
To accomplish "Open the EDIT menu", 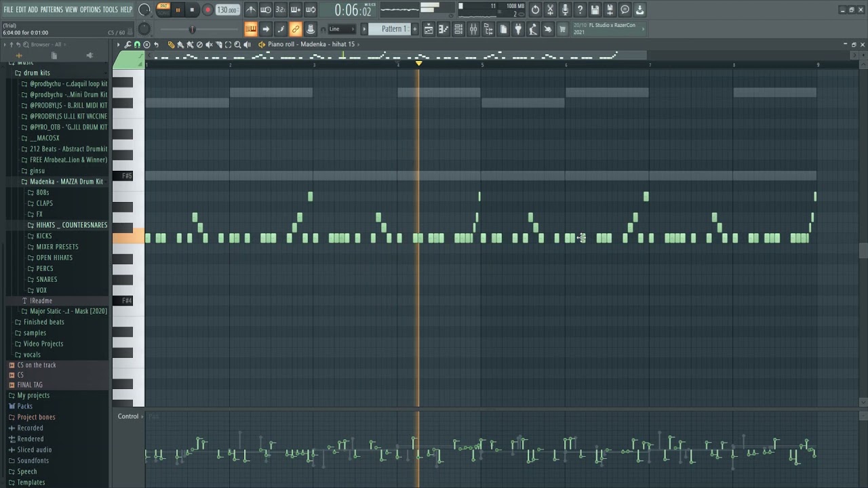I will pyautogui.click(x=21, y=9).
